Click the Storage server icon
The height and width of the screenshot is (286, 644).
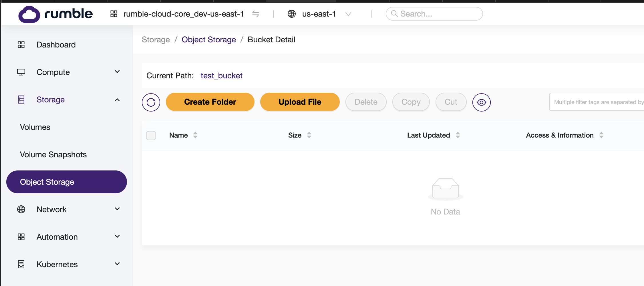click(x=21, y=100)
